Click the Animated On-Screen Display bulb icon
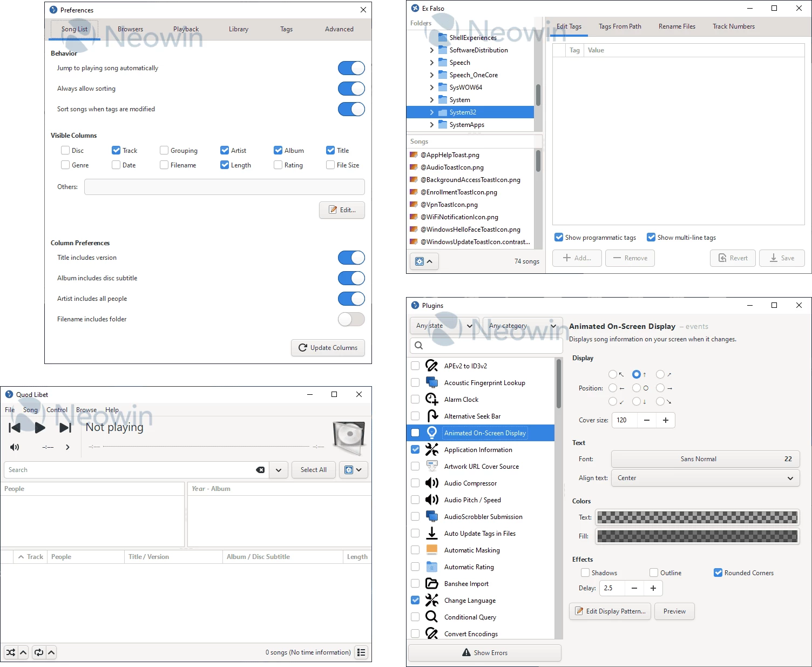 (x=431, y=433)
